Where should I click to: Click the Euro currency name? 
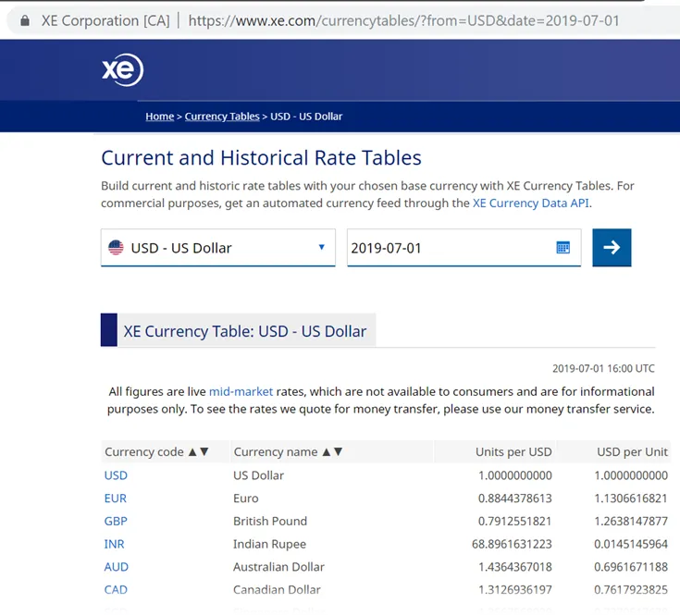pyautogui.click(x=246, y=499)
